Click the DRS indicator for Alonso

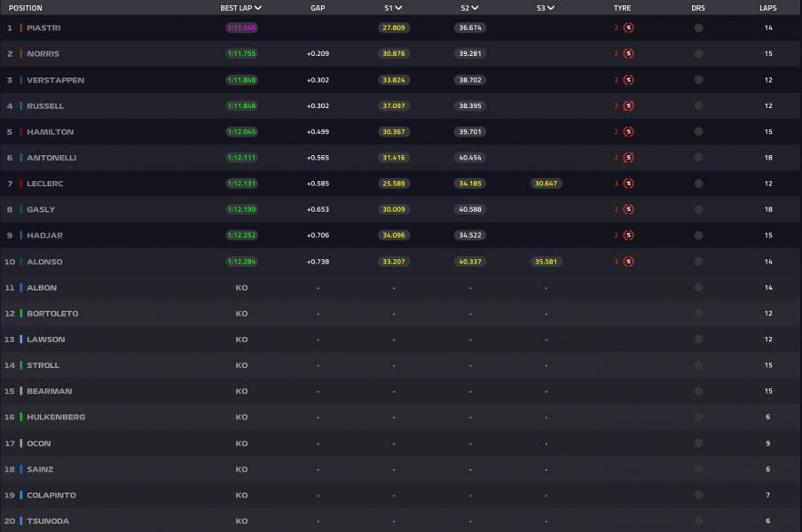699,262
